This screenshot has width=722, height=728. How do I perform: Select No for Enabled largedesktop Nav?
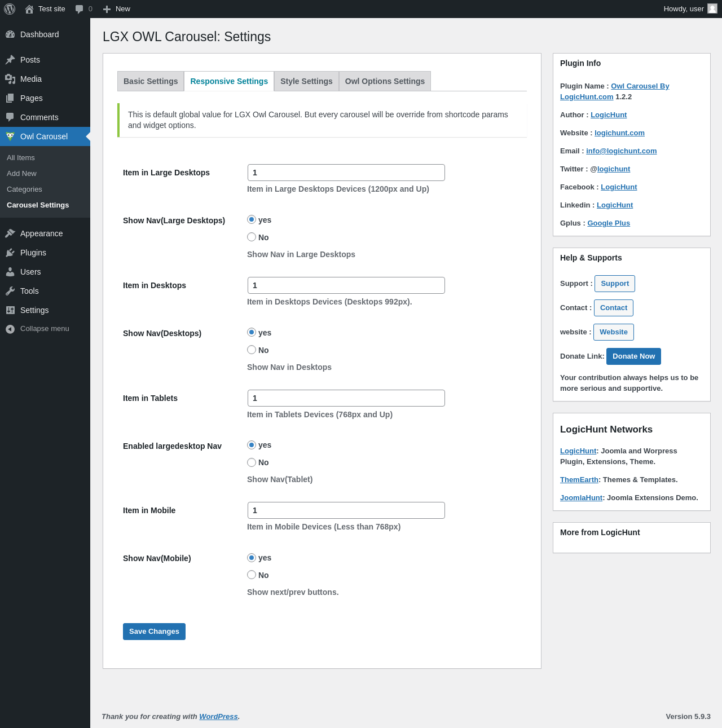(x=252, y=462)
